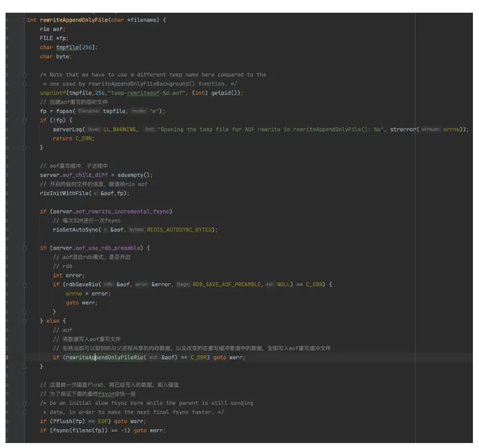Click the 'errnum:' inlay hint
The height and width of the screenshot is (448, 479).
click(x=431, y=129)
